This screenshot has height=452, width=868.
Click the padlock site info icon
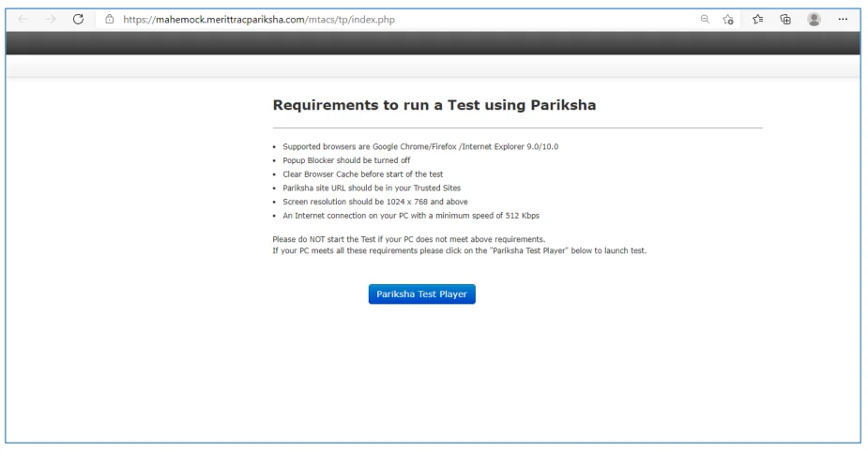pos(110,20)
